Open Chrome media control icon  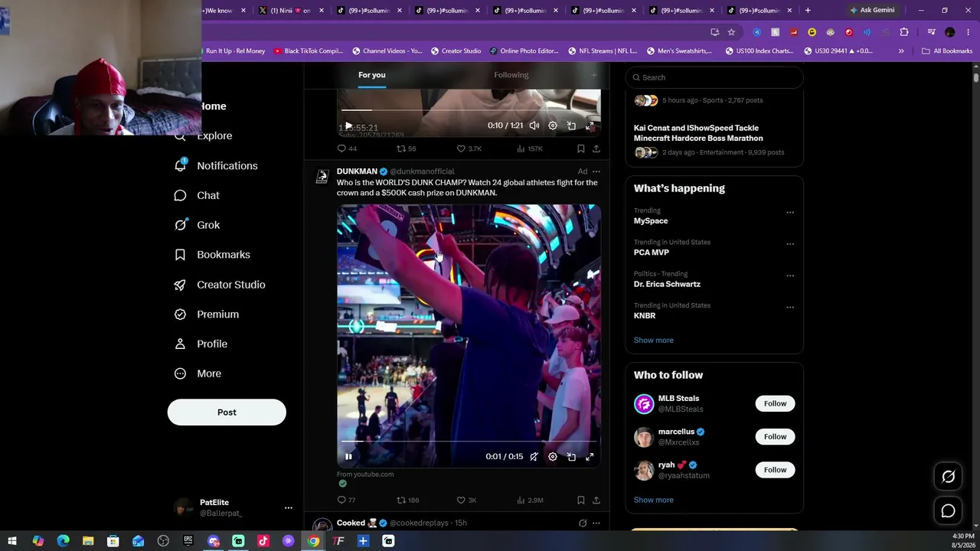click(x=931, y=32)
